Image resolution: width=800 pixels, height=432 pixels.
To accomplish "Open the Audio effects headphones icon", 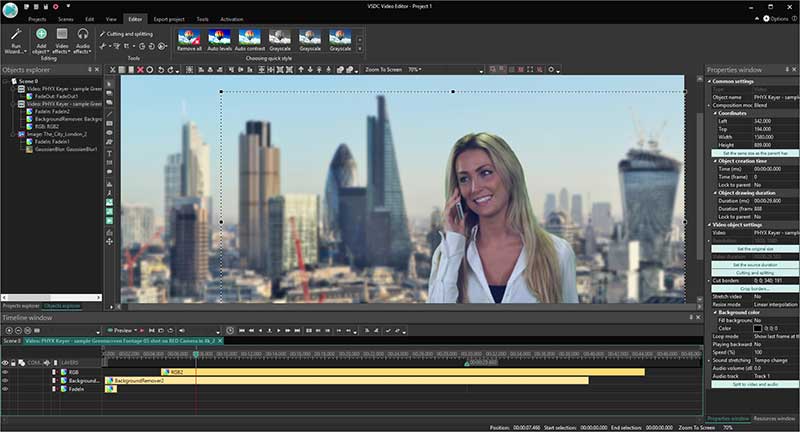I will (83, 34).
